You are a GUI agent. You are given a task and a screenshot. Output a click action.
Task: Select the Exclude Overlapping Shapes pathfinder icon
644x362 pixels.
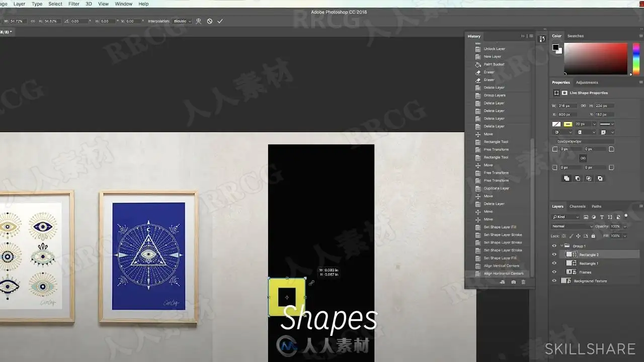coord(600,178)
